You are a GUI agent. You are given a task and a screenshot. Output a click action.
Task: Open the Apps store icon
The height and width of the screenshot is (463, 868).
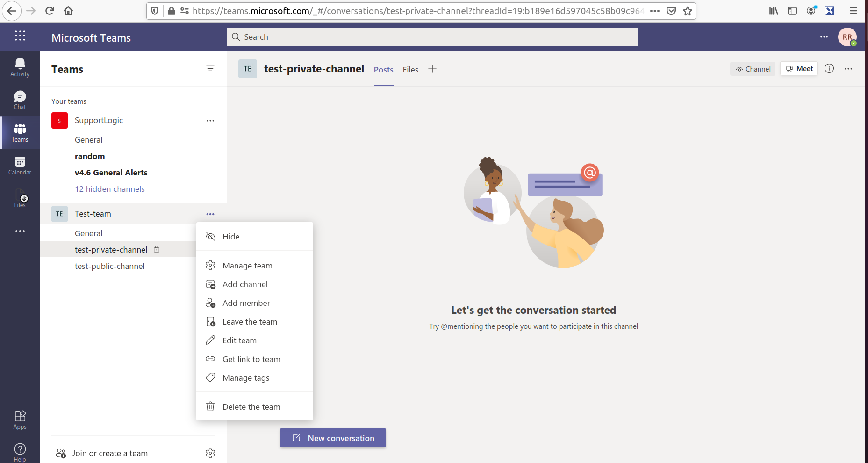click(20, 420)
